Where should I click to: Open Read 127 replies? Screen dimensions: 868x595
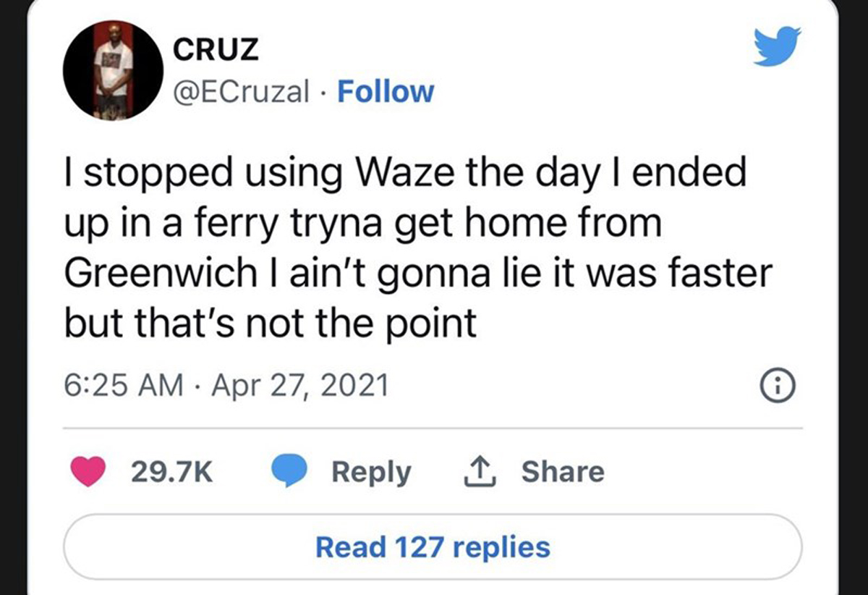[433, 547]
